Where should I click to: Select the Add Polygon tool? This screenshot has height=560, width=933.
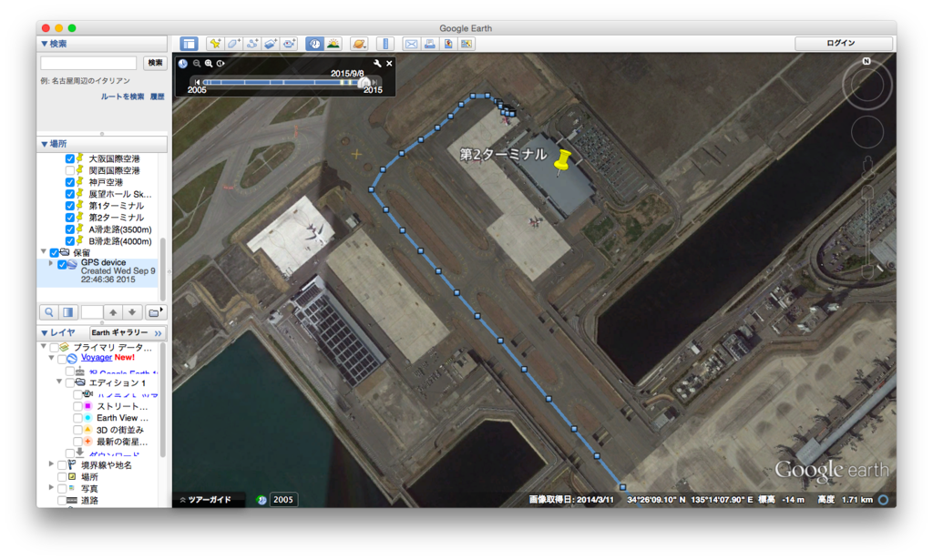pos(233,44)
